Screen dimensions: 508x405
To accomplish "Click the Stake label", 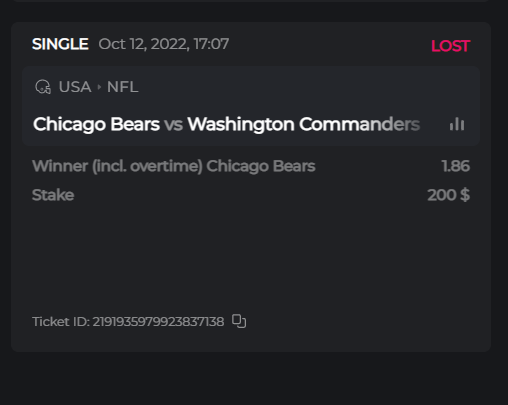I will [x=53, y=195].
